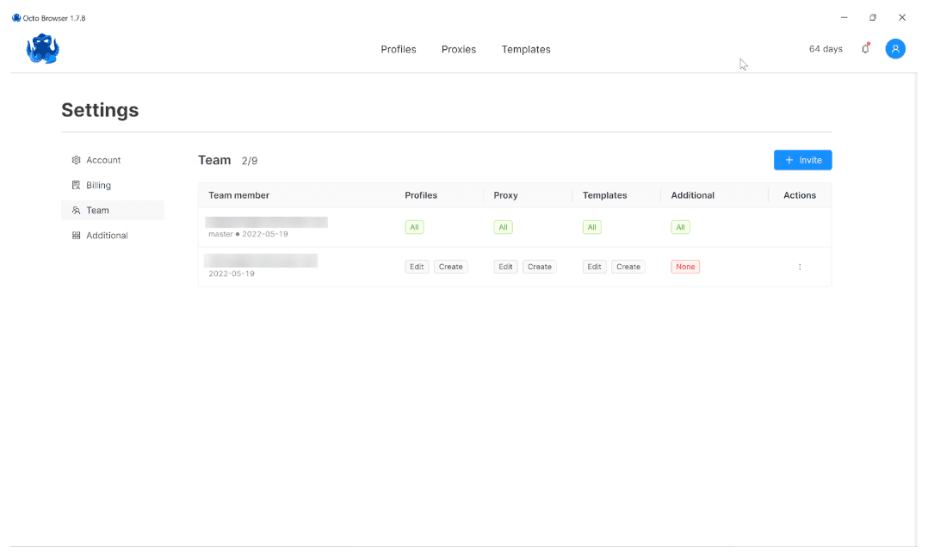Switch to the Proxies tab
The image size is (928, 560).
point(459,49)
